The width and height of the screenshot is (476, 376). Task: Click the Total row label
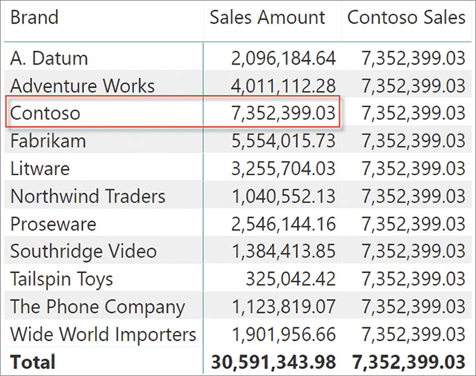(33, 362)
